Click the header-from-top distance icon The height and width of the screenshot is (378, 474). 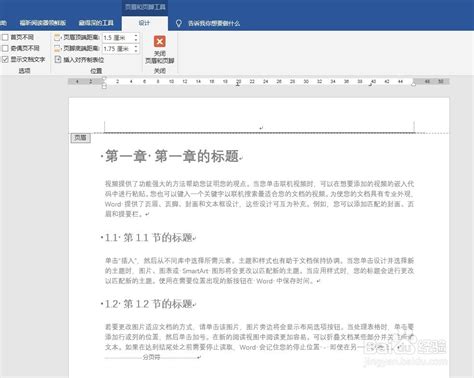57,37
